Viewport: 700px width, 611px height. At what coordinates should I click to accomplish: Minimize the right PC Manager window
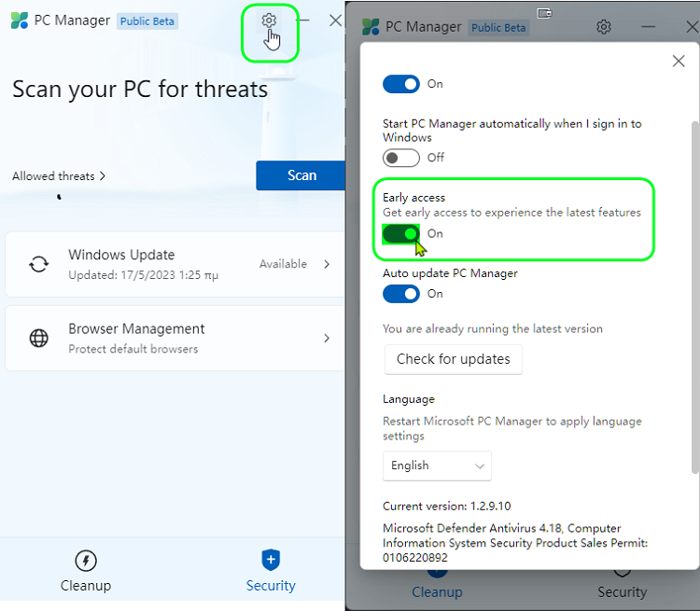pyautogui.click(x=649, y=27)
